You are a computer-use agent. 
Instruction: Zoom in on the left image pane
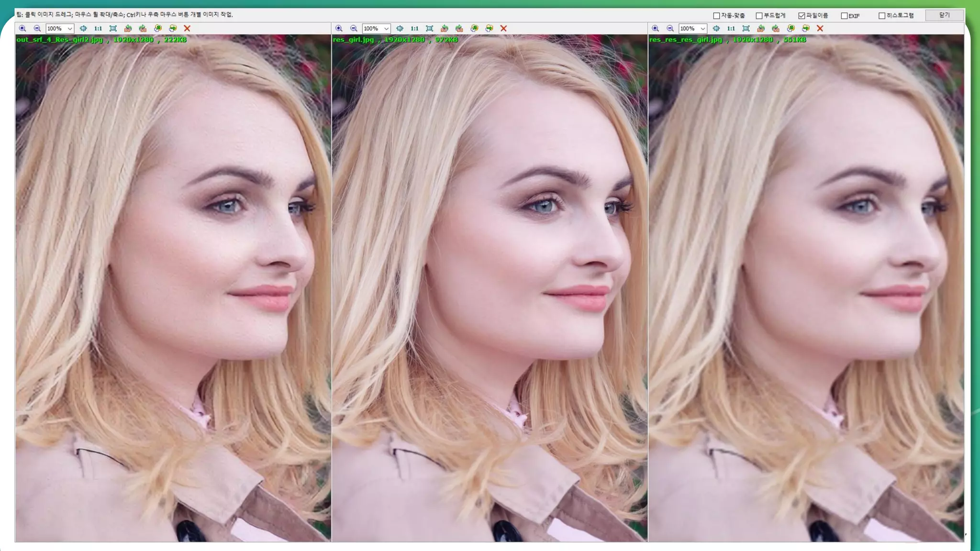click(x=22, y=29)
